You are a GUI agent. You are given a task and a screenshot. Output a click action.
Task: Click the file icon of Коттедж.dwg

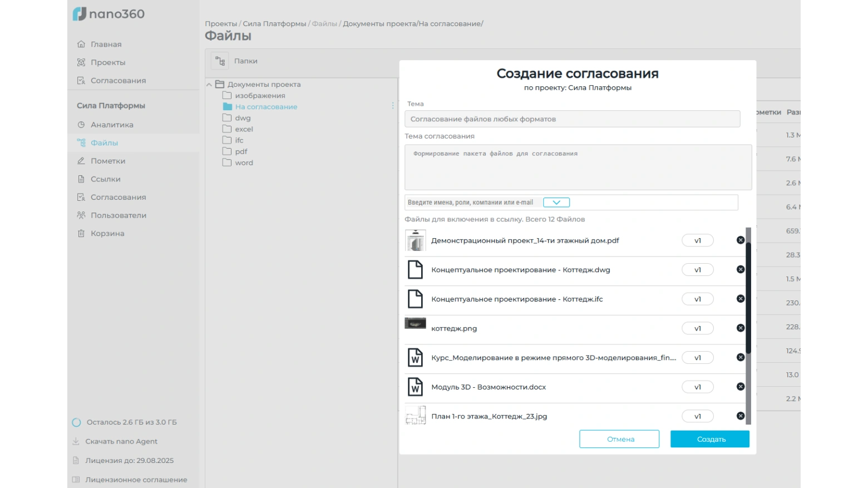[x=415, y=269]
